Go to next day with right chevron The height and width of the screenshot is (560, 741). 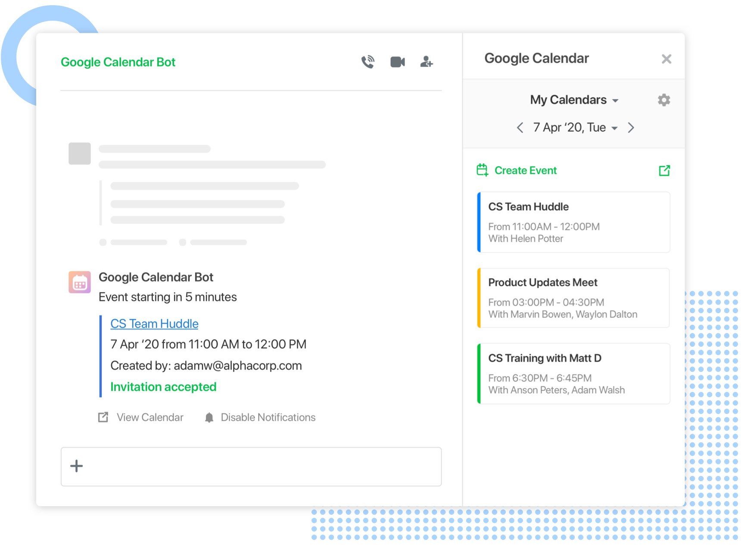tap(631, 128)
